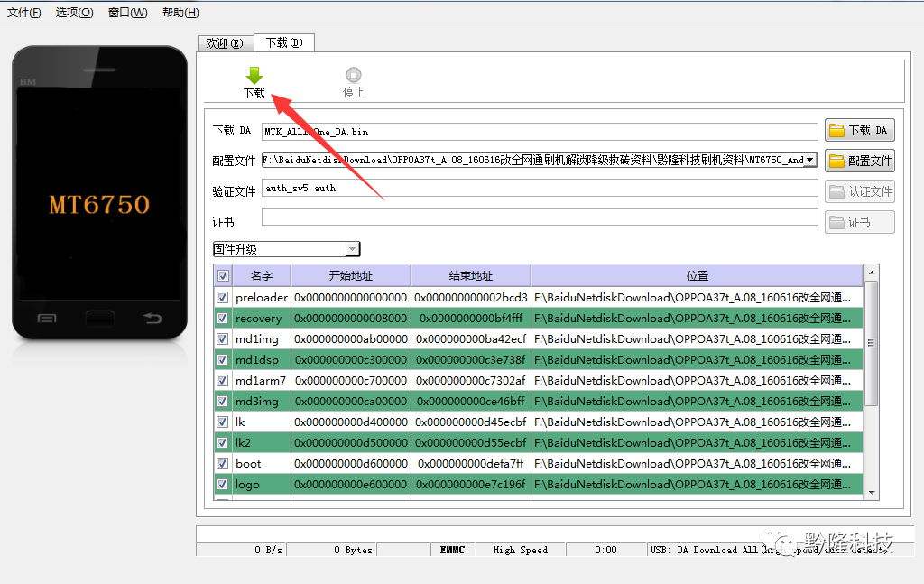Viewport: 924px width, 584px height.
Task: Click the Location column header
Action: click(x=698, y=276)
